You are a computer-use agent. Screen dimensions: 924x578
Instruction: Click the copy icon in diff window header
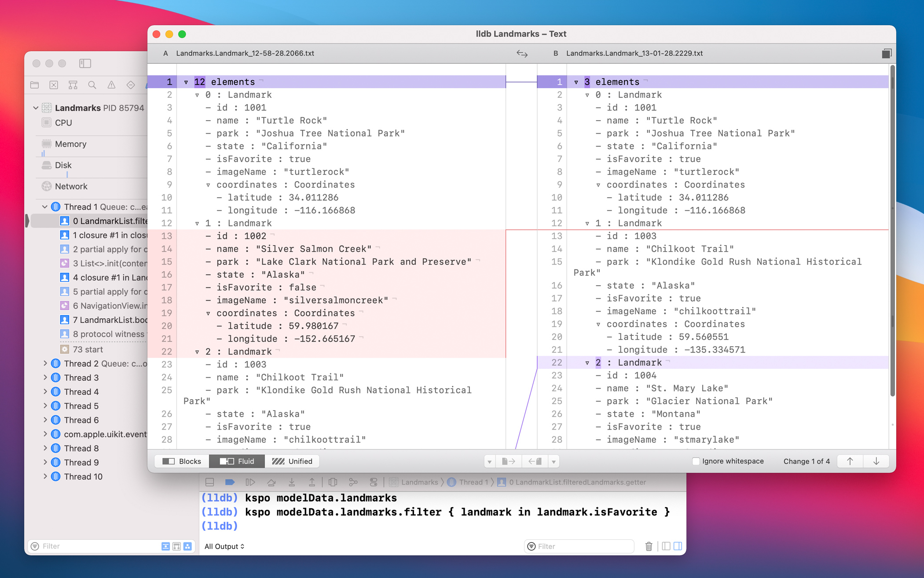pos(886,53)
